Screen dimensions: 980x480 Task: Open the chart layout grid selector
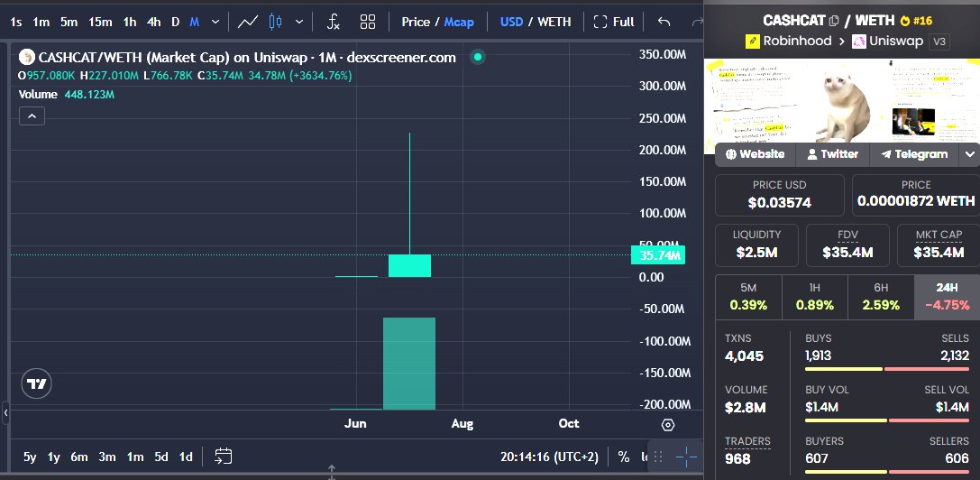point(368,22)
